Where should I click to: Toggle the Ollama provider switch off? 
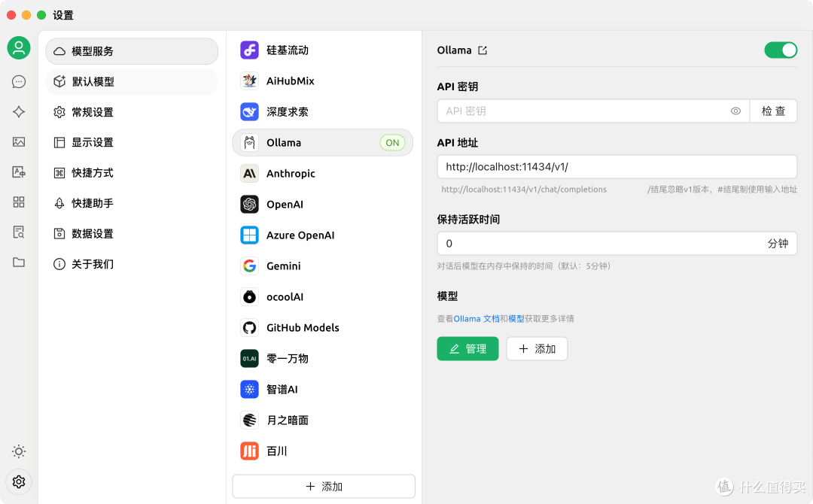coord(781,50)
